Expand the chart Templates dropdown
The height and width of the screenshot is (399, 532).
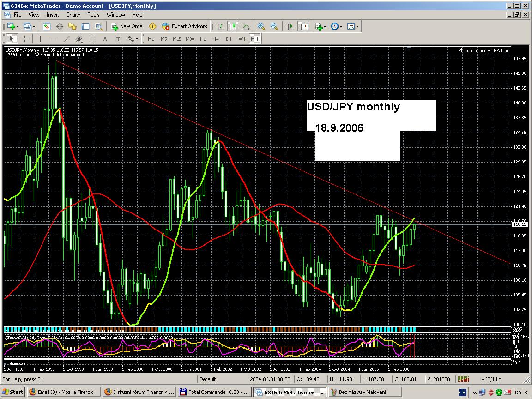coord(353,26)
